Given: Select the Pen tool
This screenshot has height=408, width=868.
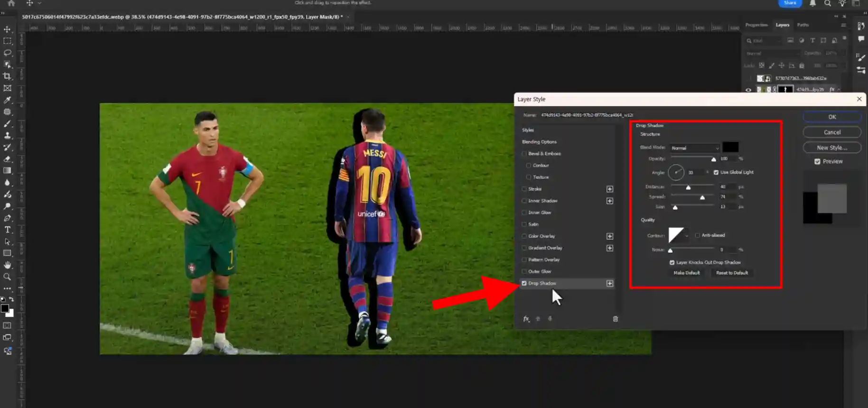Looking at the screenshot, I should coord(8,218).
